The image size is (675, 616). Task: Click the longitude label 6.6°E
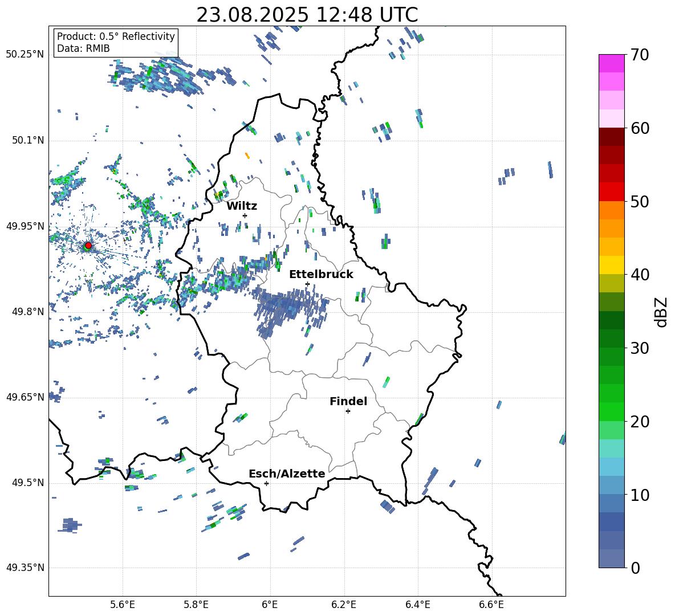click(x=491, y=605)
